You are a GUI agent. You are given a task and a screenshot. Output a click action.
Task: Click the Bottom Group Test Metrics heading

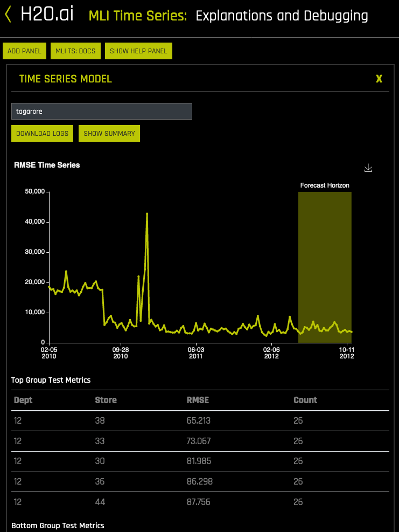[58, 526]
